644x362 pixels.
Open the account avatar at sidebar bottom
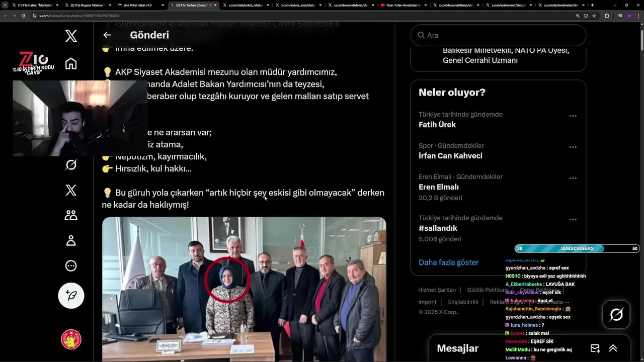point(71,339)
